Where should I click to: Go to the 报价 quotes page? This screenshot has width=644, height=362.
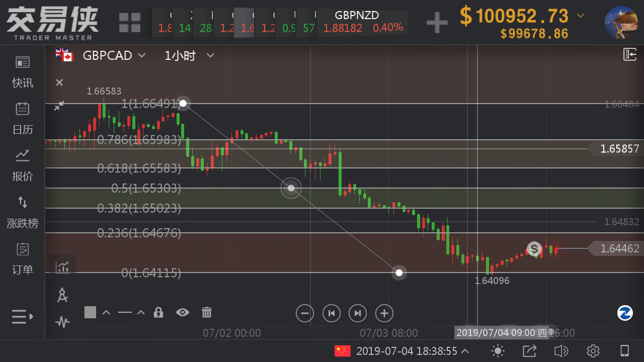coord(23,165)
